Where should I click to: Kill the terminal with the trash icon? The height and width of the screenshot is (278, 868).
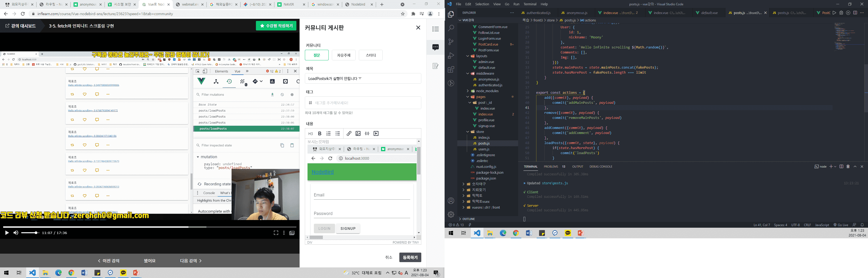click(x=848, y=167)
